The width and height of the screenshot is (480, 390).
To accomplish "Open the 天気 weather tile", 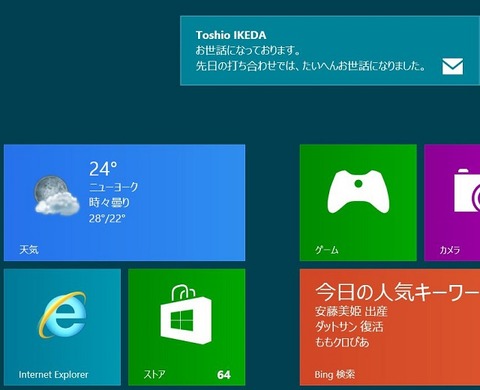I will [124, 202].
